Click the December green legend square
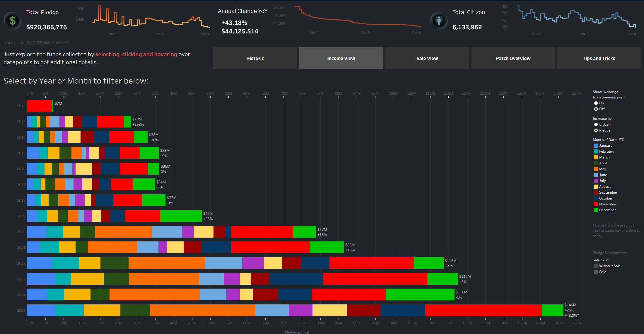Screen dimensions: 644x334 [x=595, y=210]
